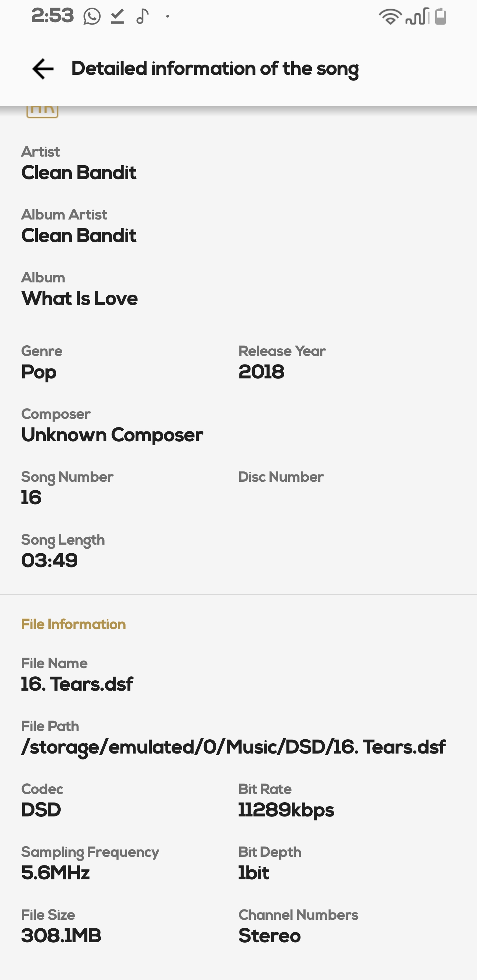Tap the File Name 16. Tears.dsf
477x980 pixels.
click(x=77, y=684)
